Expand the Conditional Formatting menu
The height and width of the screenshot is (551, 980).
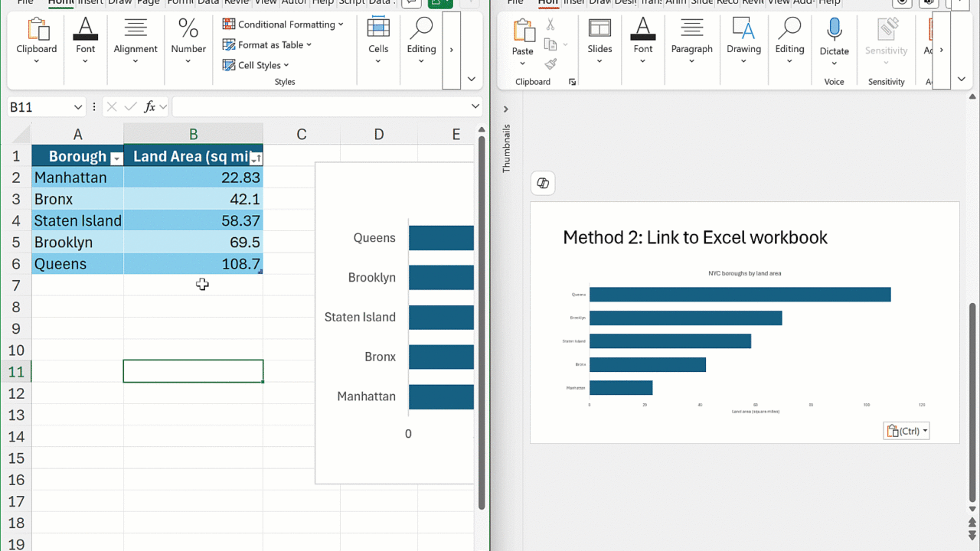point(283,24)
